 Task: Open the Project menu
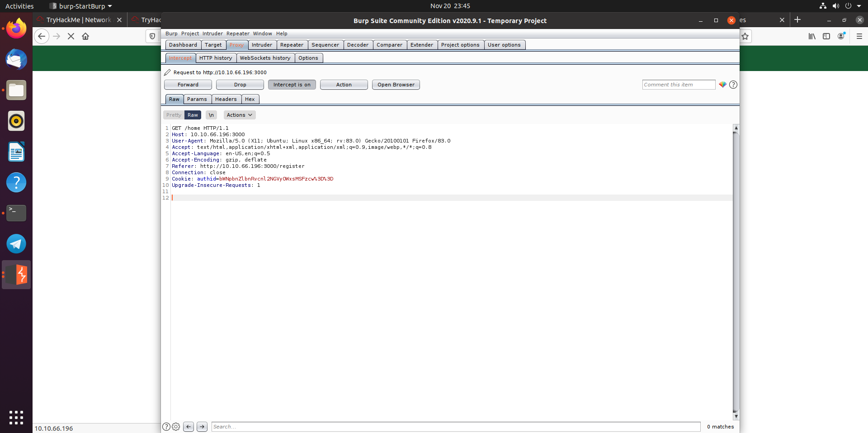[190, 33]
